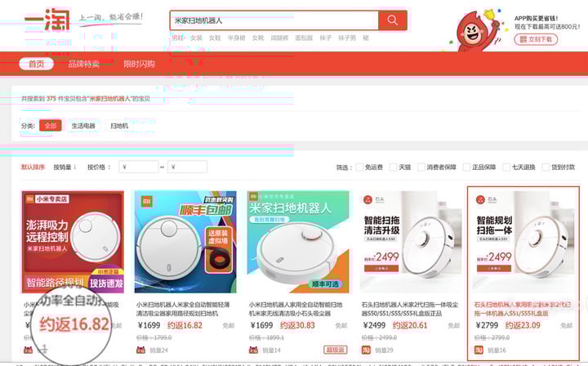Focus the minimum price input field
This screenshot has height=366, width=588.
[x=139, y=167]
